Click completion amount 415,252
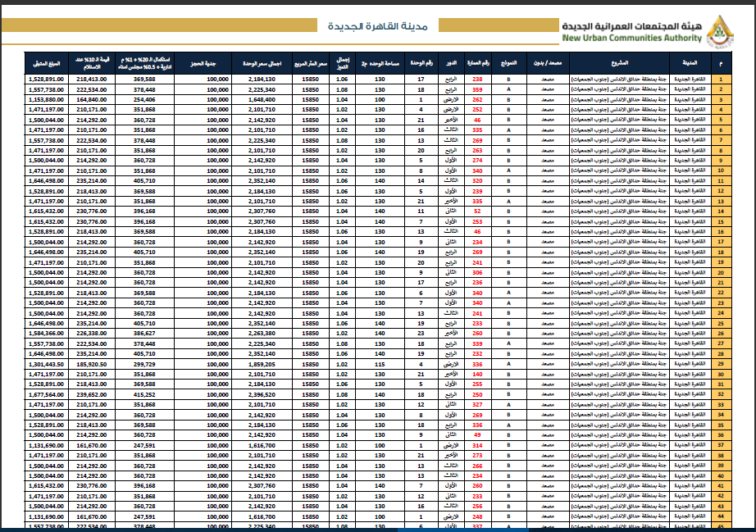Image resolution: width=756 pixels, height=532 pixels. [x=144, y=394]
